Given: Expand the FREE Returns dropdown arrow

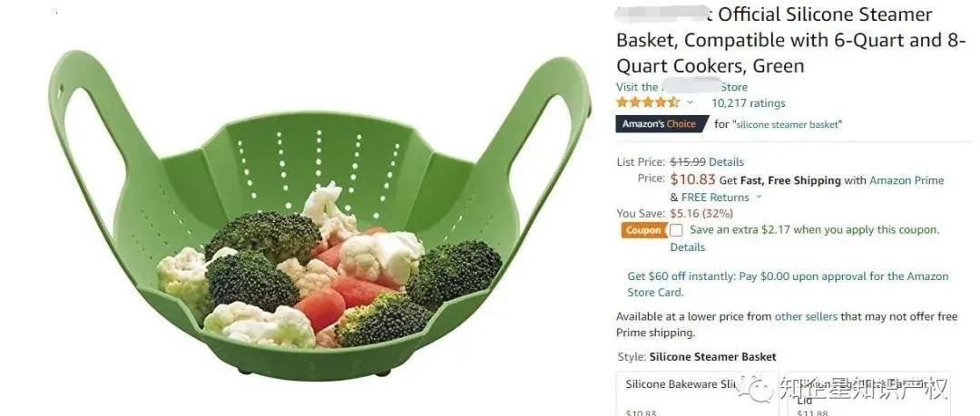Looking at the screenshot, I should pos(759,197).
